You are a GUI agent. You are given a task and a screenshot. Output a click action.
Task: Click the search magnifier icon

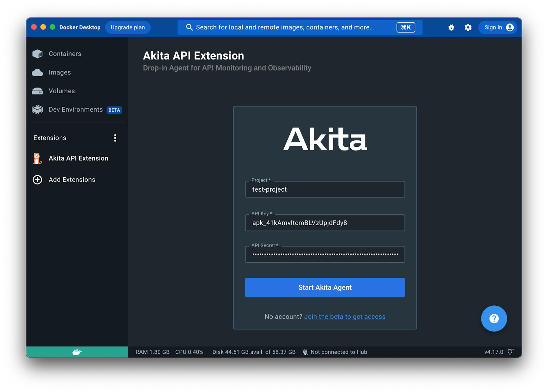pos(189,27)
